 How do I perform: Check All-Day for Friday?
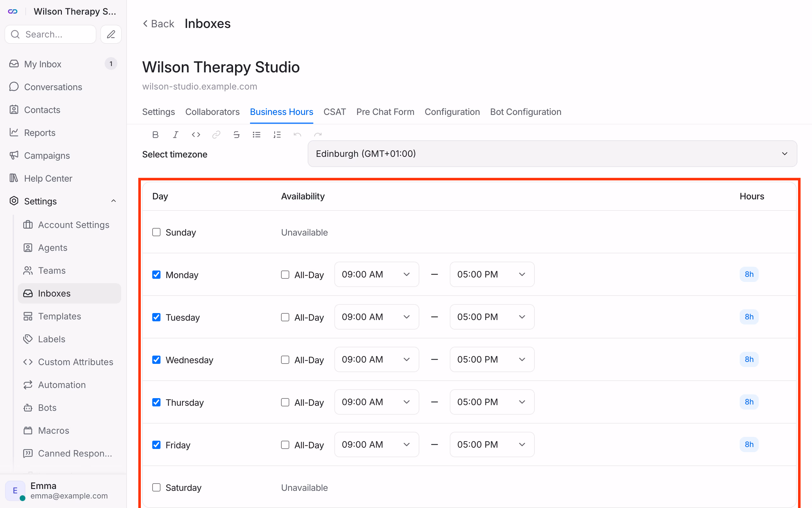(x=285, y=444)
